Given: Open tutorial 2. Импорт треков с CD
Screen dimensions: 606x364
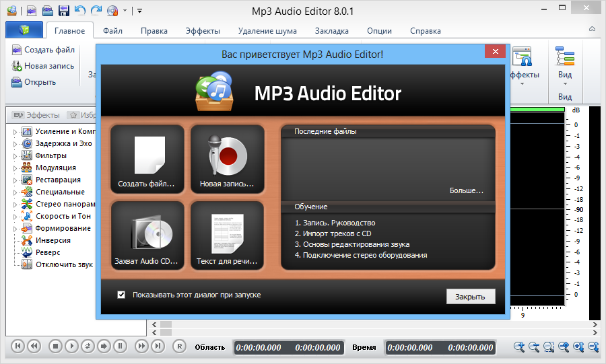Looking at the screenshot, I should click(333, 233).
